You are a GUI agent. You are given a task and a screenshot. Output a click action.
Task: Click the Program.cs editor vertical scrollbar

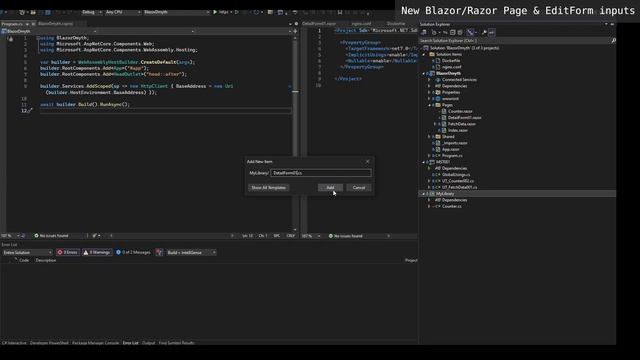pos(295,133)
